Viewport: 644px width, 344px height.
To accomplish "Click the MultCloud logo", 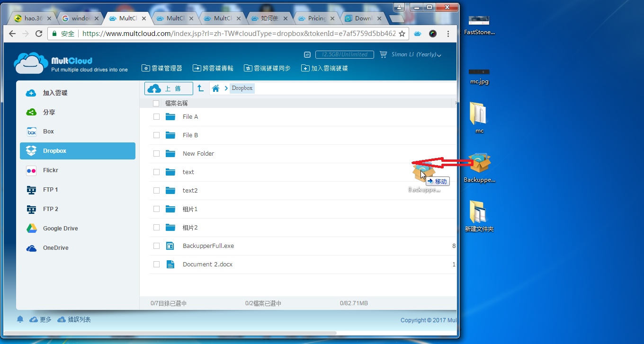I will (71, 63).
